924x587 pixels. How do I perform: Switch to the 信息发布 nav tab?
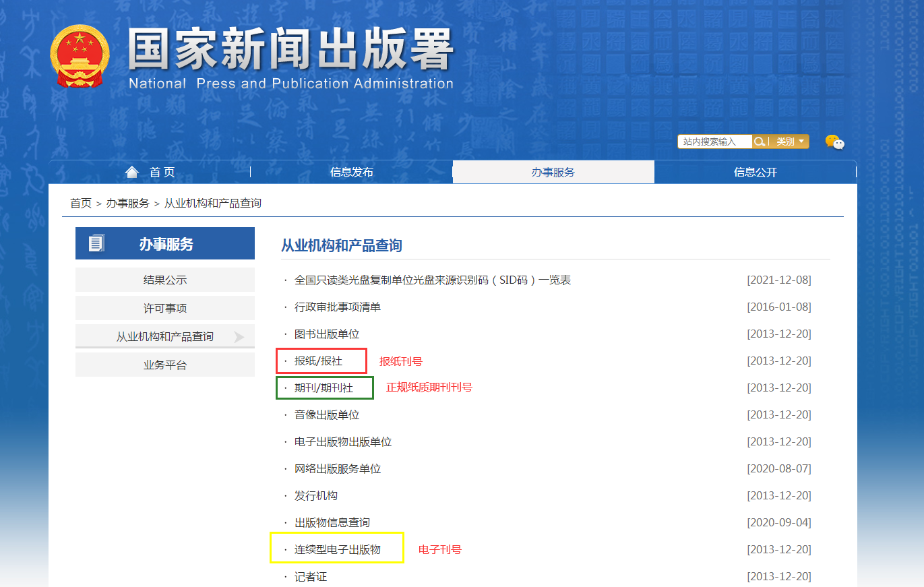coord(351,173)
